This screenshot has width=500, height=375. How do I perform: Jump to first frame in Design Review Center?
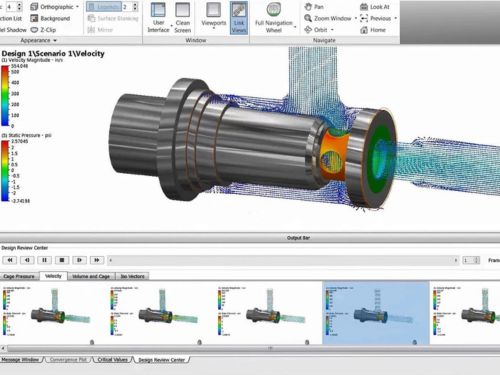[x=10, y=260]
